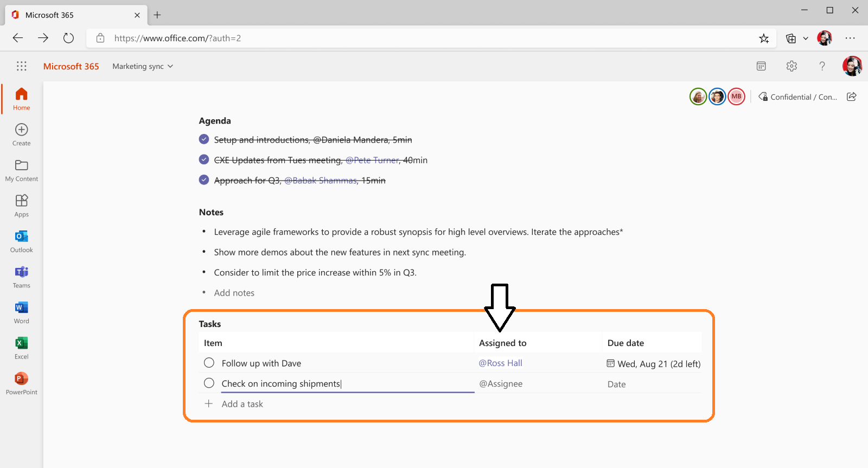Click 'Add a task' button
The image size is (868, 468).
242,404
